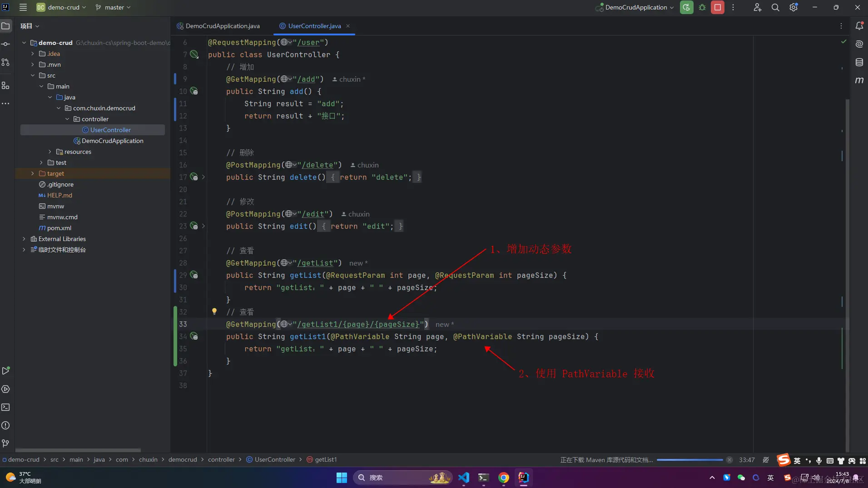Viewport: 868px width, 488px height.
Task: Open the Problems tool window
Action: tap(5, 425)
